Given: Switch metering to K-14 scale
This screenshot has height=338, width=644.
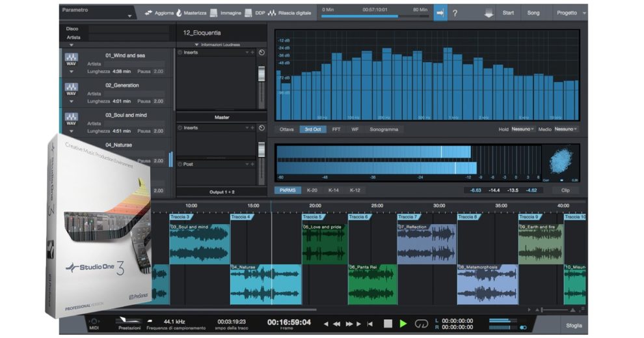Looking at the screenshot, I should coord(334,190).
